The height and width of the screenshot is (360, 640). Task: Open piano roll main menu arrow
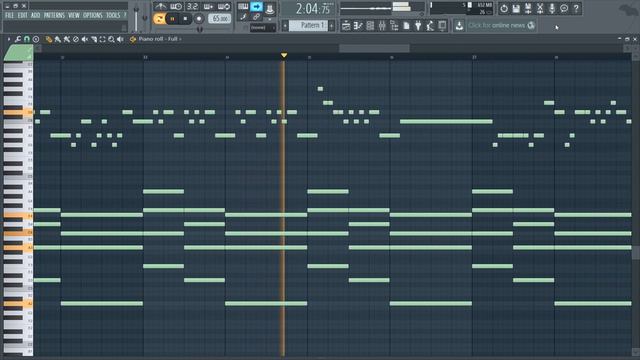click(x=9, y=39)
